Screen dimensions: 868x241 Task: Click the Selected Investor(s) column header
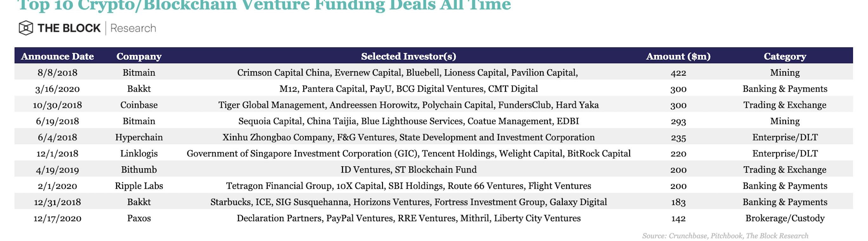[408, 56]
